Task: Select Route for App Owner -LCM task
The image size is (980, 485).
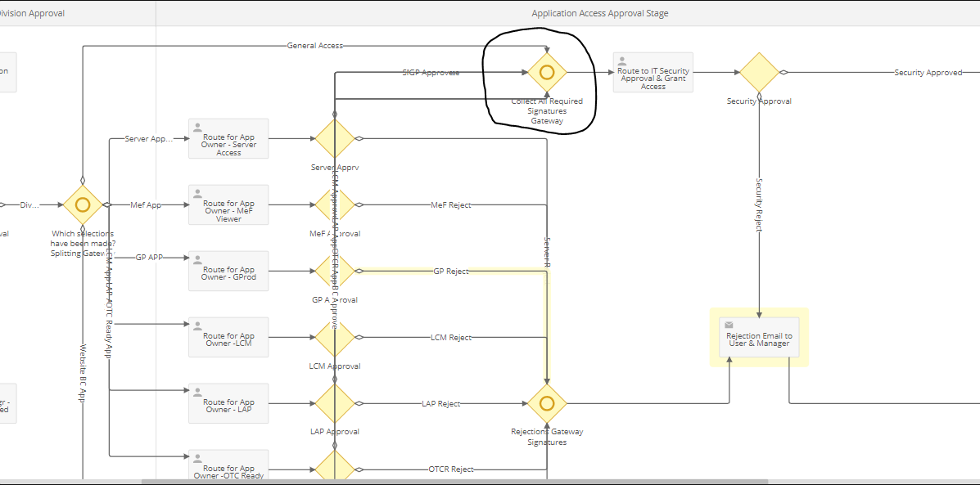Action: tap(228, 337)
